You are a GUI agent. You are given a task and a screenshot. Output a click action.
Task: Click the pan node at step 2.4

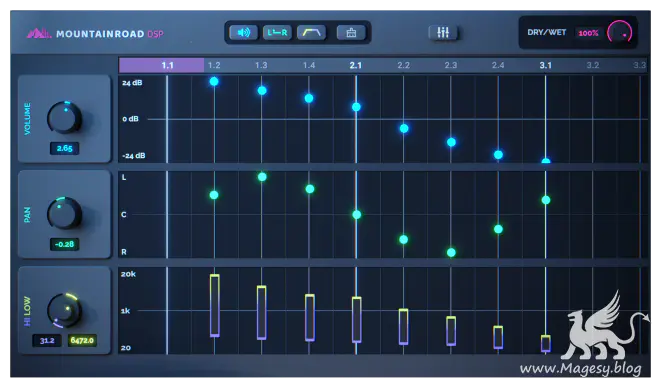498,229
